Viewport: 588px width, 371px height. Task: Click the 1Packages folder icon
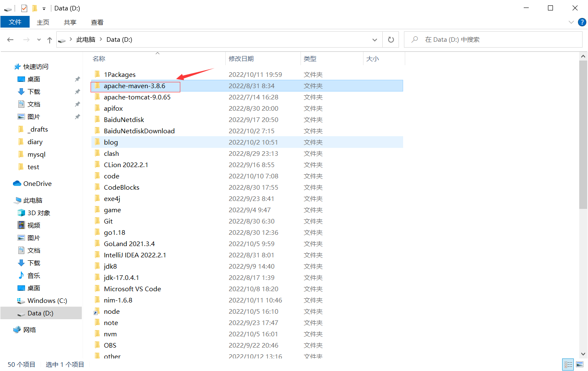click(x=97, y=74)
